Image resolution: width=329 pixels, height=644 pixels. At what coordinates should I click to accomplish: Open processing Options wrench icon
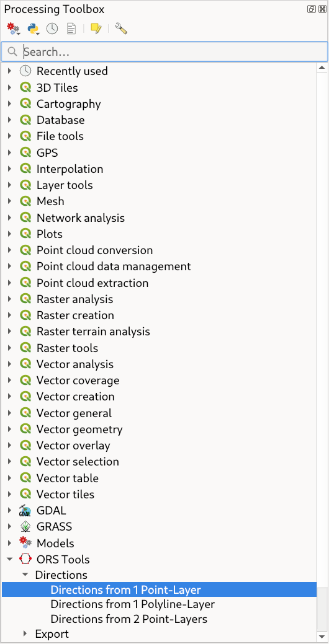(121, 29)
